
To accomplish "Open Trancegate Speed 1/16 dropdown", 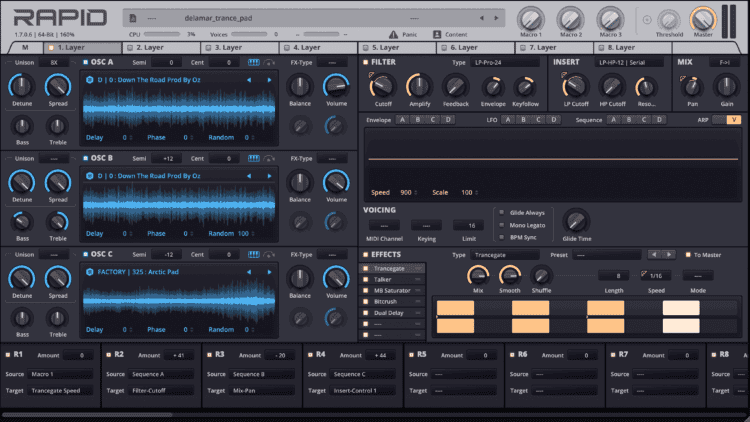I will [656, 276].
